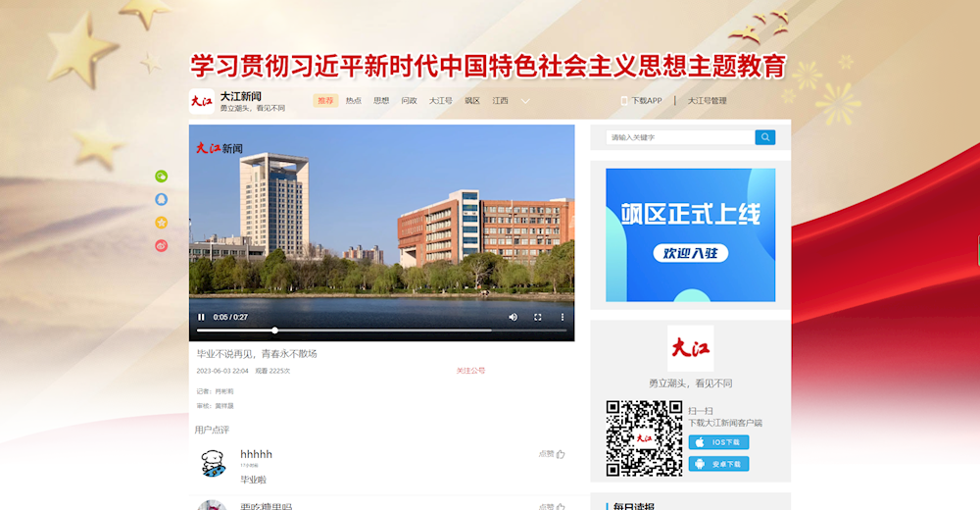This screenshot has height=510, width=980.
Task: Select the 推荐 navigation tab
Action: tap(325, 101)
